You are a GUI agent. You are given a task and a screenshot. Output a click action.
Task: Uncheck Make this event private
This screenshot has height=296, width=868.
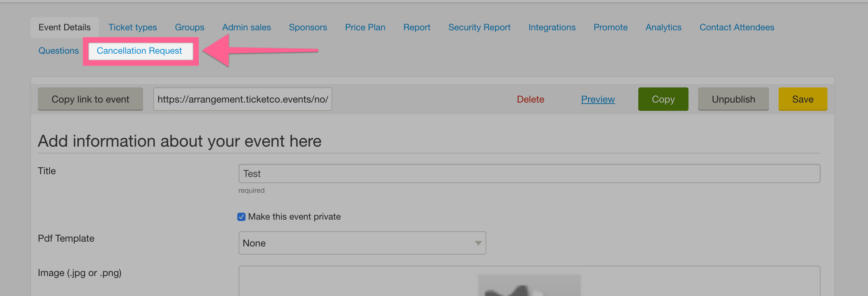(x=241, y=217)
